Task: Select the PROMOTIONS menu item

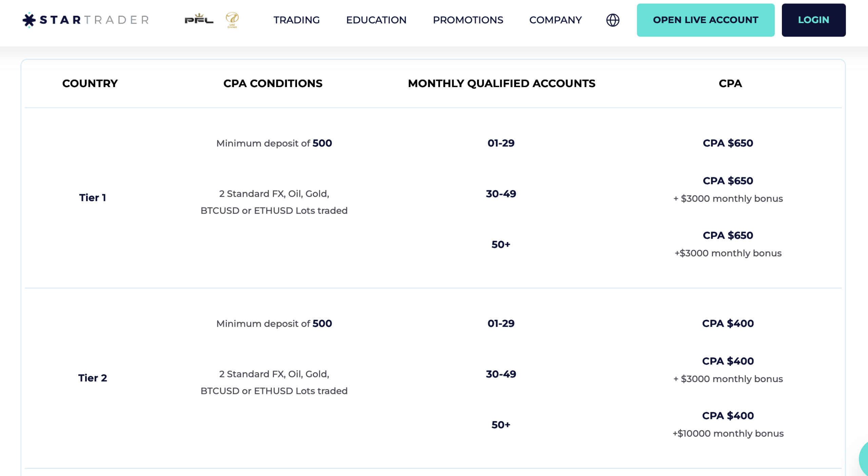Action: click(x=468, y=20)
